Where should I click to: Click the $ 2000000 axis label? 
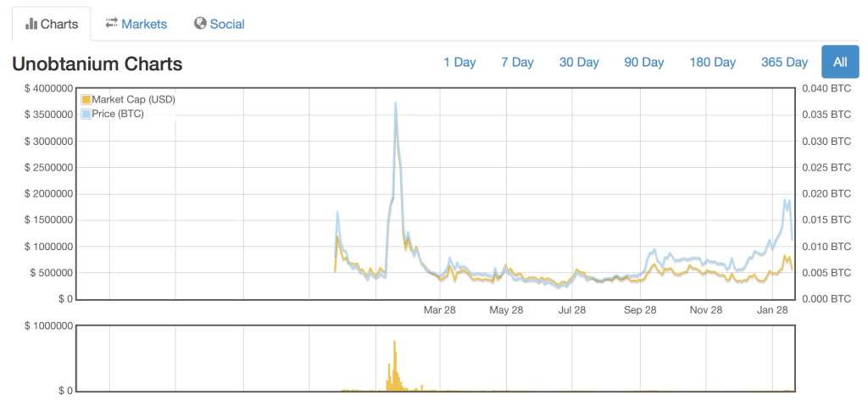point(48,194)
